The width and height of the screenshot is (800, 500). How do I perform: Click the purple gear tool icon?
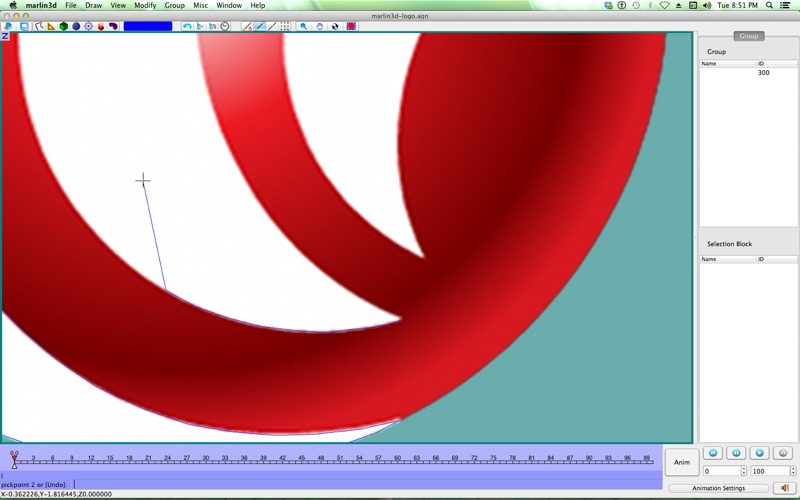click(88, 26)
